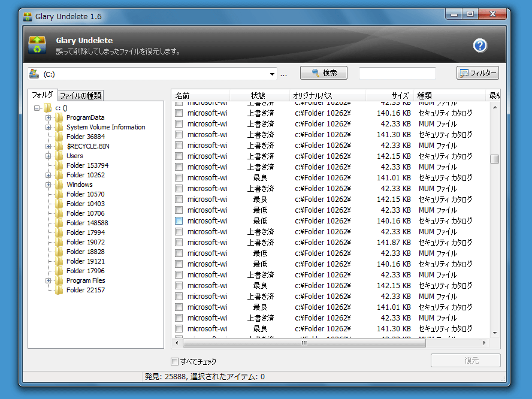This screenshot has width=532, height=399.
Task: Switch to the ファイルの種類 tab
Action: (x=80, y=96)
